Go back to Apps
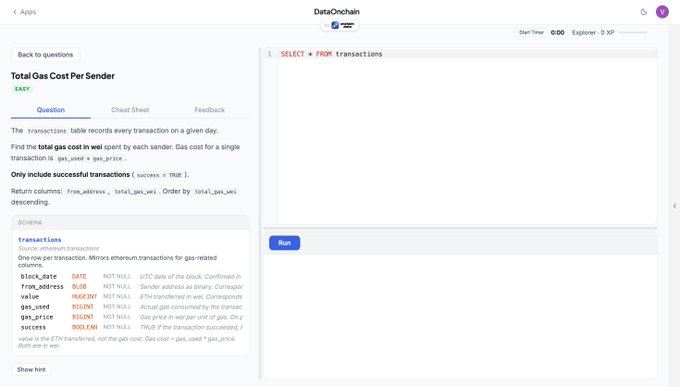 24,12
